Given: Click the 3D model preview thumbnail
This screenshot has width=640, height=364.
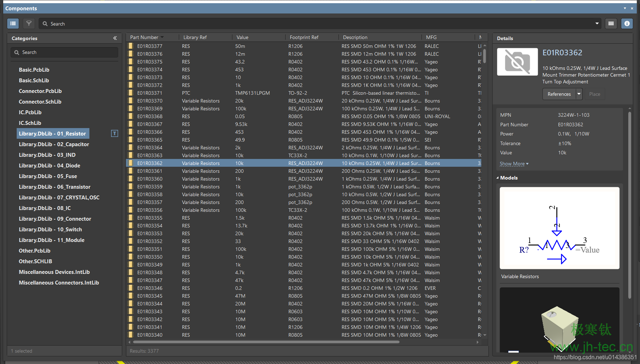Looking at the screenshot, I should tap(559, 321).
